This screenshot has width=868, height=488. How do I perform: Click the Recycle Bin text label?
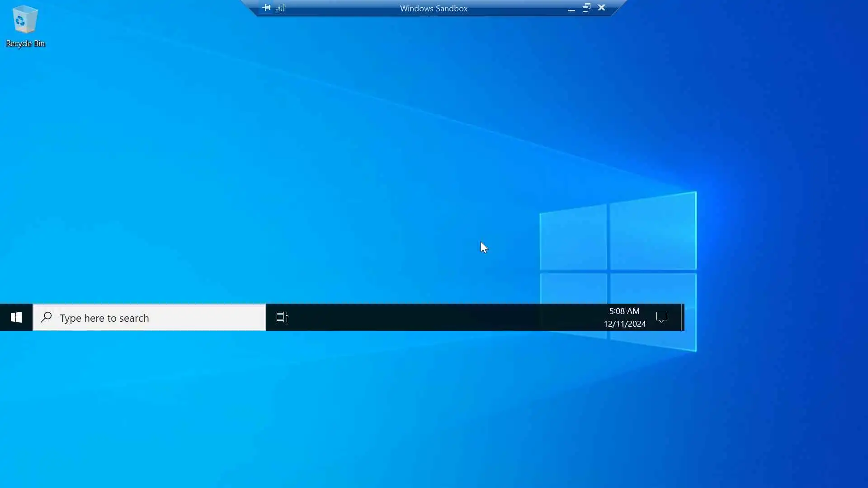point(25,43)
